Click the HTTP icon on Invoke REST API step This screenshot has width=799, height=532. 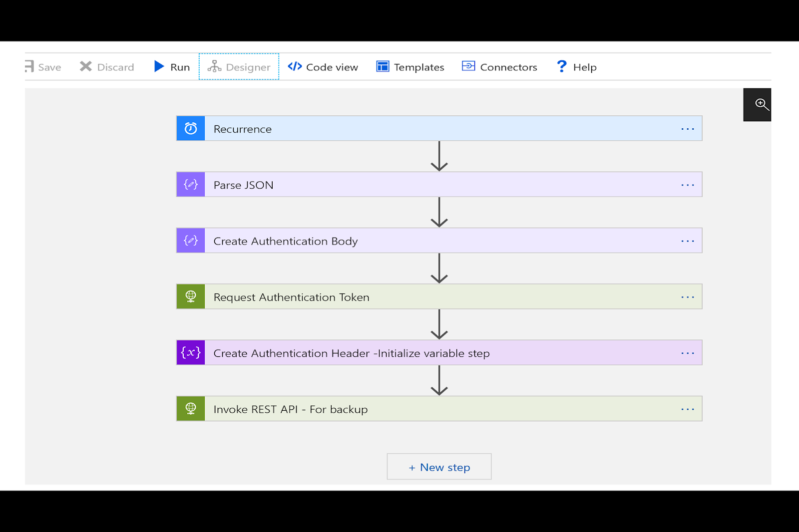coord(190,408)
